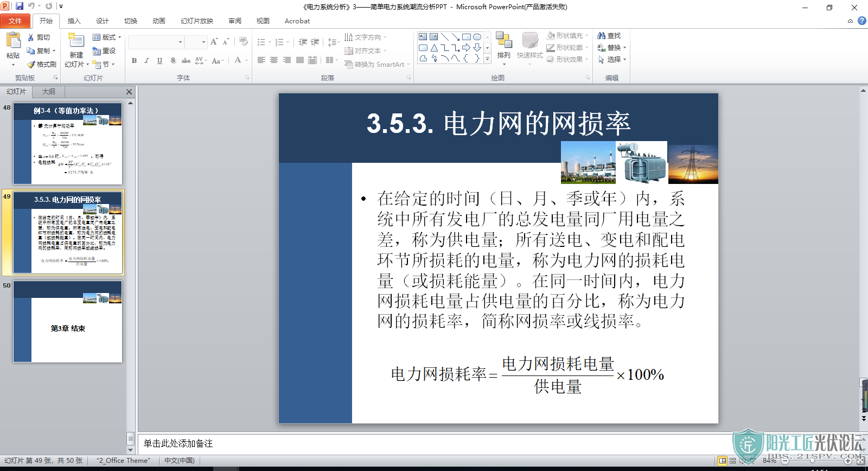Save the presentation from quick access toolbar
This screenshot has height=471, width=868.
coord(20,7)
